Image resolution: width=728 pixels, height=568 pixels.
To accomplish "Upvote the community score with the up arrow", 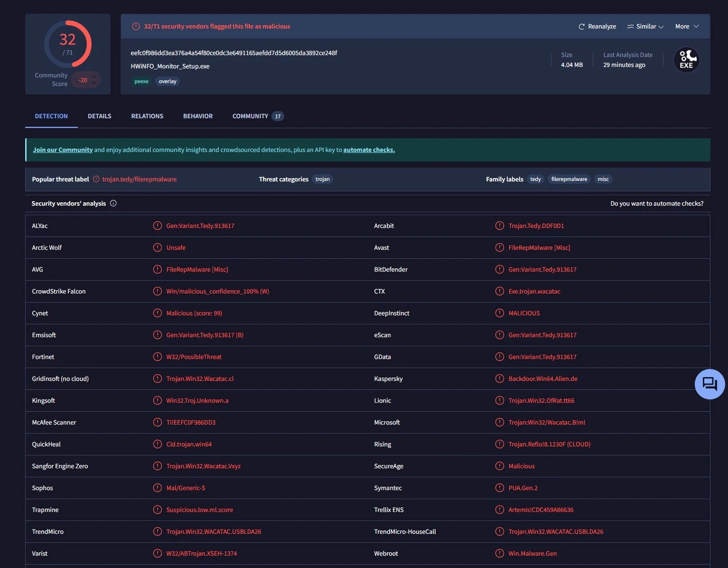I will point(94,76).
